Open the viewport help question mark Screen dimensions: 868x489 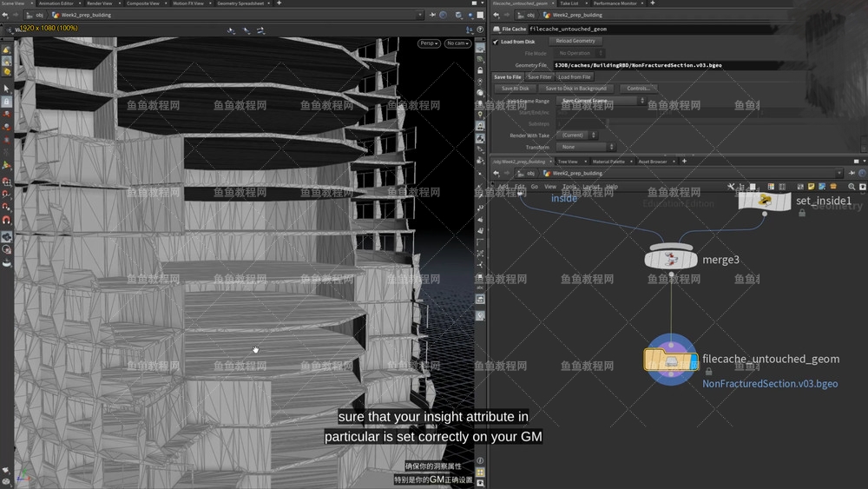(480, 30)
